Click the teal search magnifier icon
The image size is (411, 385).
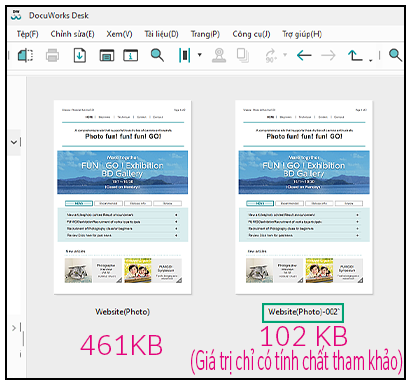point(157,55)
